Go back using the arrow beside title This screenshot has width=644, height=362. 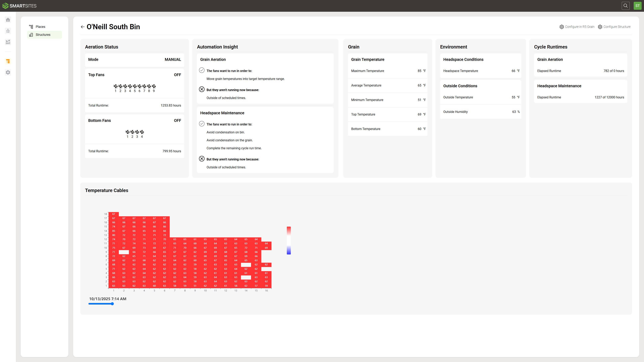click(82, 27)
